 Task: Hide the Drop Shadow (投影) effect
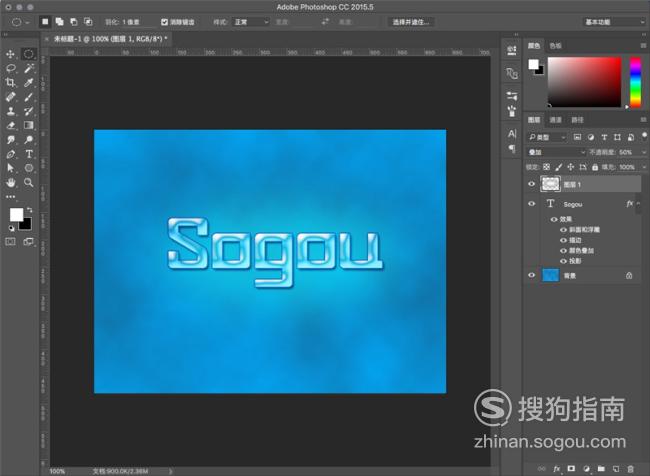(563, 261)
